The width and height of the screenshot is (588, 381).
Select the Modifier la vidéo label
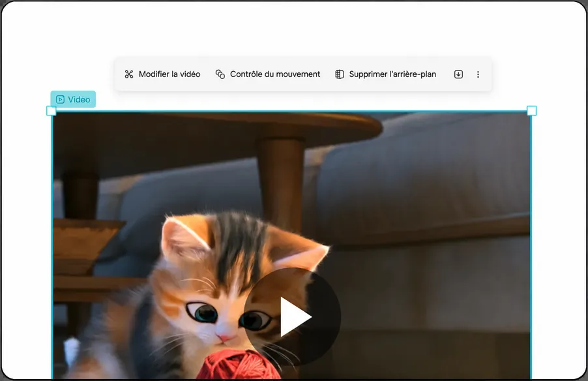[169, 74]
